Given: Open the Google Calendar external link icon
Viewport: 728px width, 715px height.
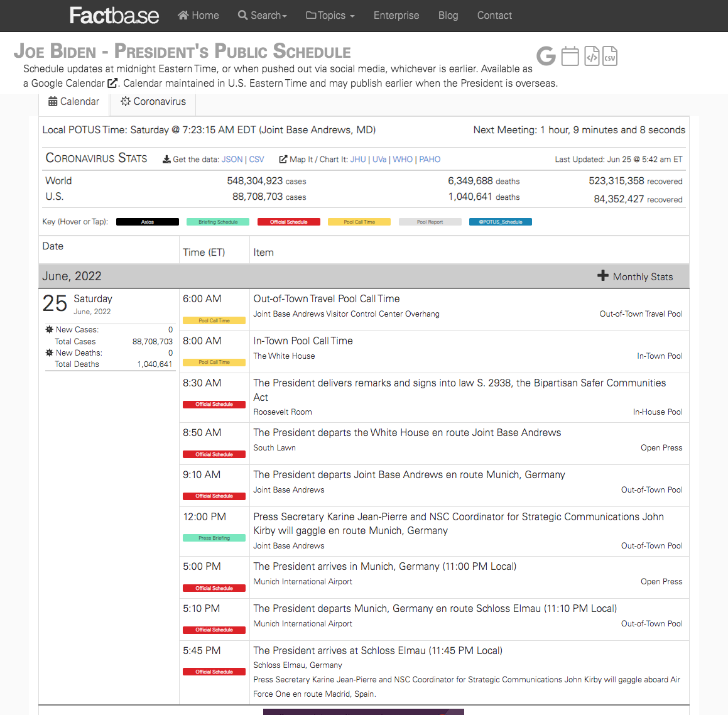Looking at the screenshot, I should coord(112,83).
